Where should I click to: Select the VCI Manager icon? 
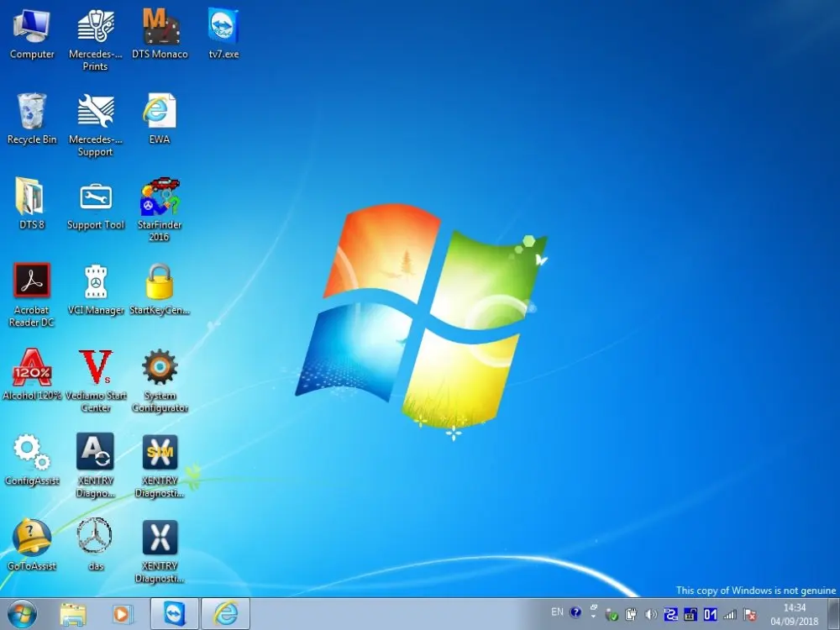[96, 289]
